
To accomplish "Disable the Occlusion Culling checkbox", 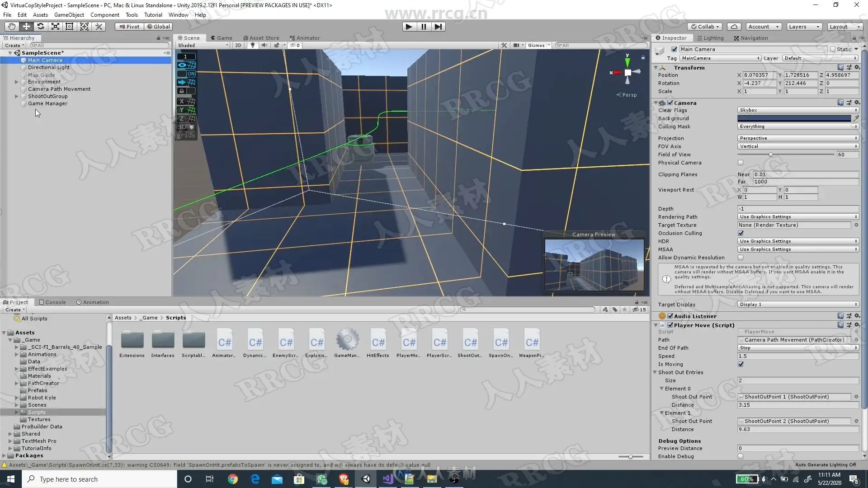I will coord(741,233).
